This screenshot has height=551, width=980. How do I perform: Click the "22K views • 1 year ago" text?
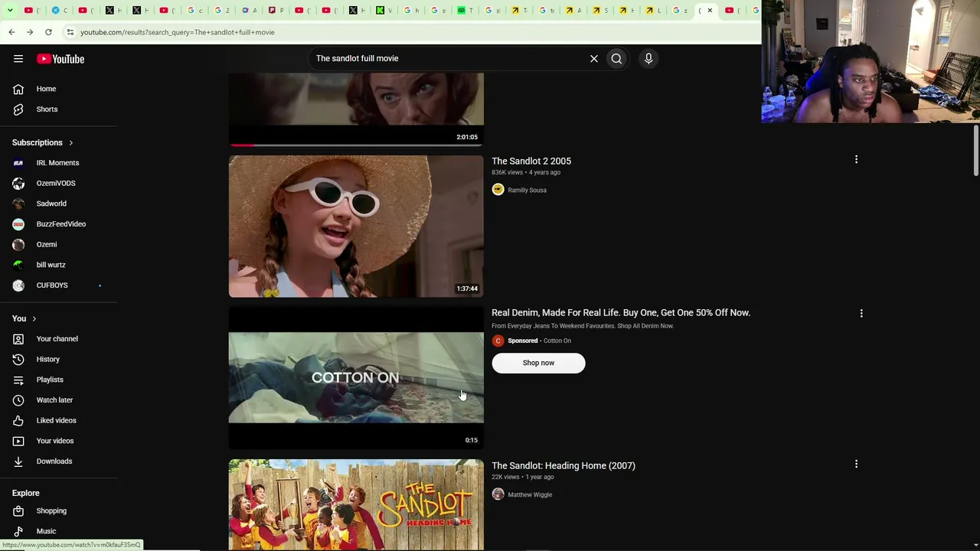point(522,478)
